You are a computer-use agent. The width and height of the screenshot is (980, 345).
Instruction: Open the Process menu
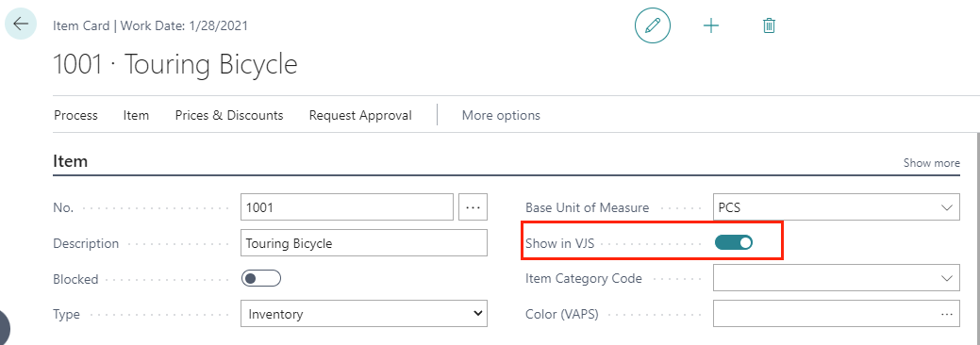click(75, 115)
